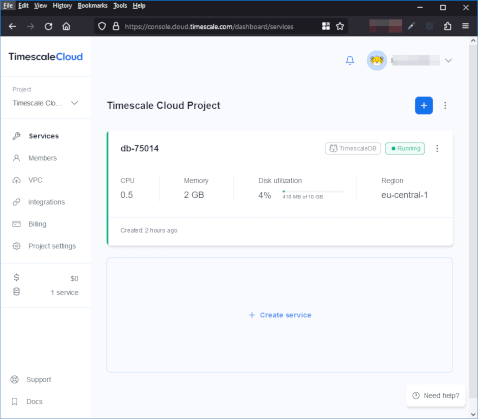Click the Members person icon
Viewport: 478px width, 419px height.
click(x=16, y=158)
